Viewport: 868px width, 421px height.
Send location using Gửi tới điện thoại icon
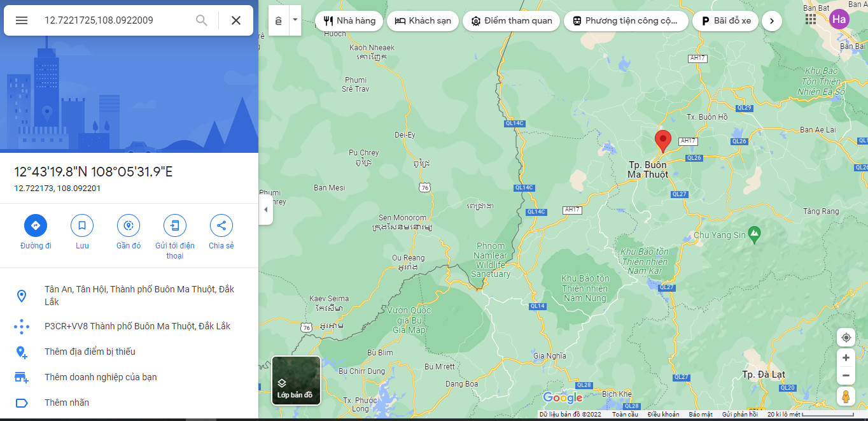[x=174, y=225]
